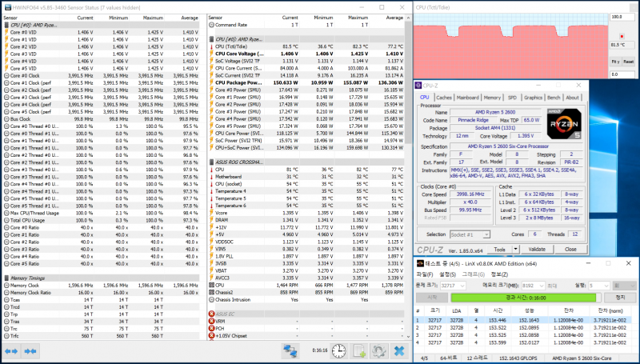This screenshot has width=640, height=364.
Task: Open LinX memory size 8192 dropdown
Action: (542, 286)
